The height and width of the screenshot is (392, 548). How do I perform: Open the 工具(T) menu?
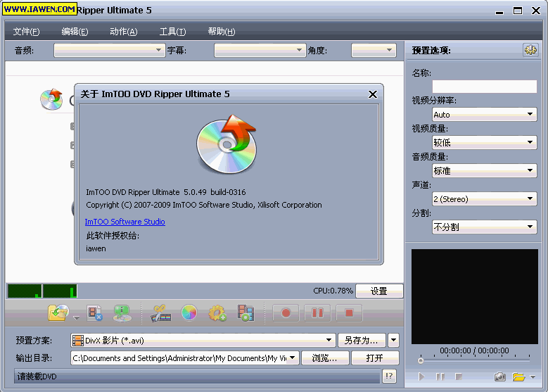point(172,32)
